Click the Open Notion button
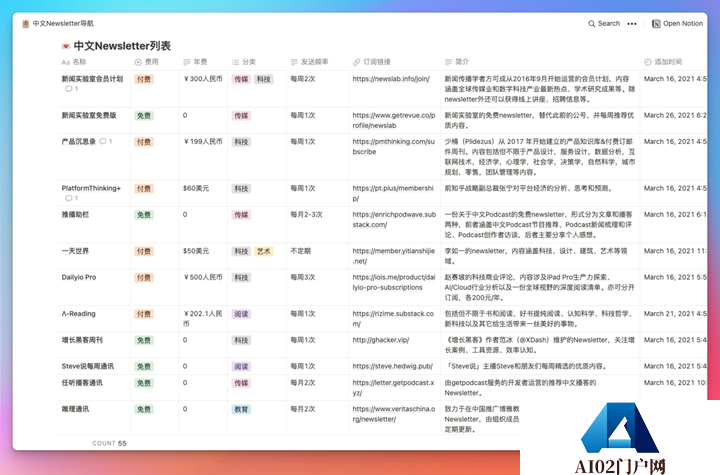720x475 pixels. click(677, 23)
